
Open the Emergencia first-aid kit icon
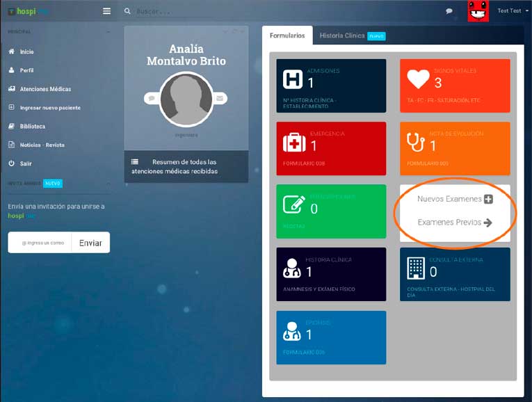(x=294, y=143)
